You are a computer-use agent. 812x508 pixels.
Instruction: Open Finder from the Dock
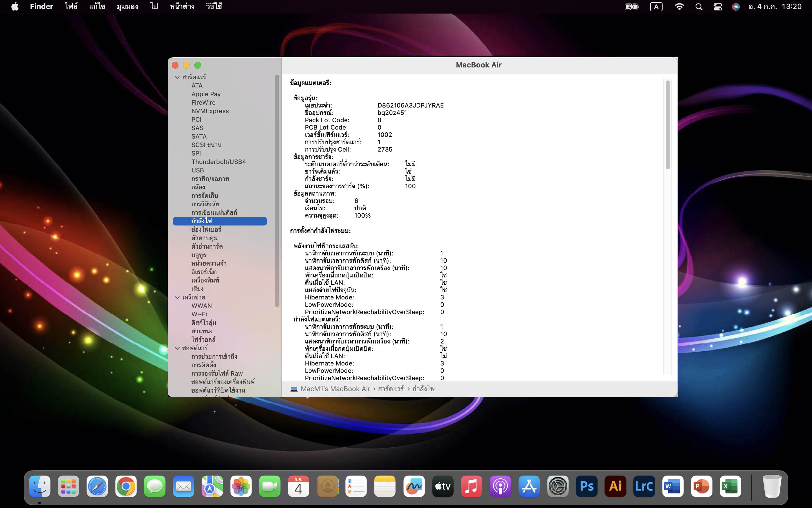39,486
